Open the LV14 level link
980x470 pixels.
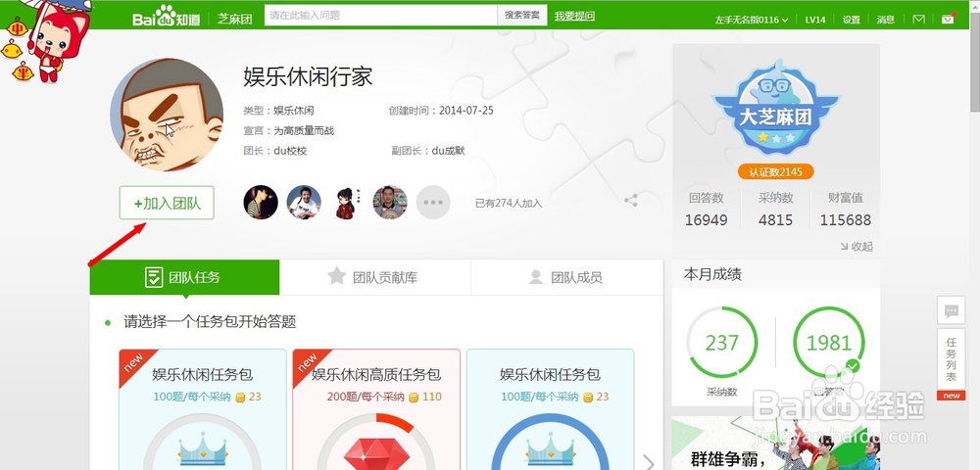tap(815, 20)
